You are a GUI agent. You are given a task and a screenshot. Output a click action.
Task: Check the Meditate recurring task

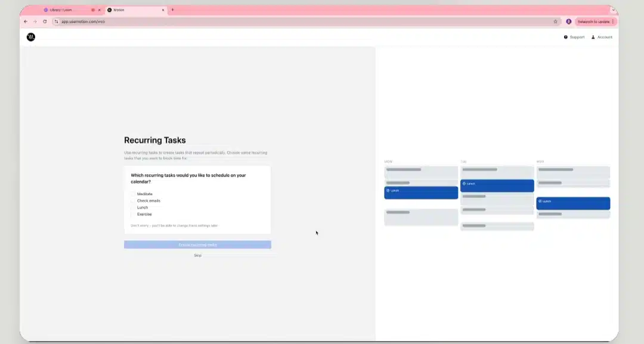pos(132,194)
